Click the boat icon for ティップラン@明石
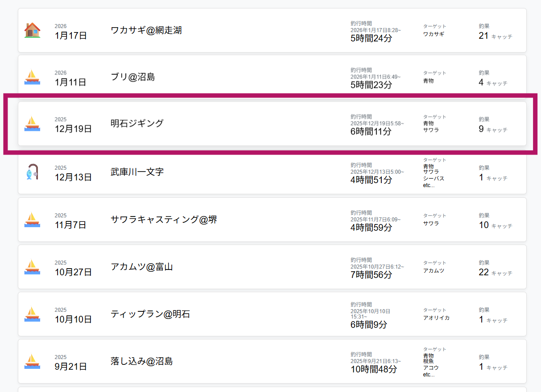This screenshot has height=392, width=541. tap(32, 314)
